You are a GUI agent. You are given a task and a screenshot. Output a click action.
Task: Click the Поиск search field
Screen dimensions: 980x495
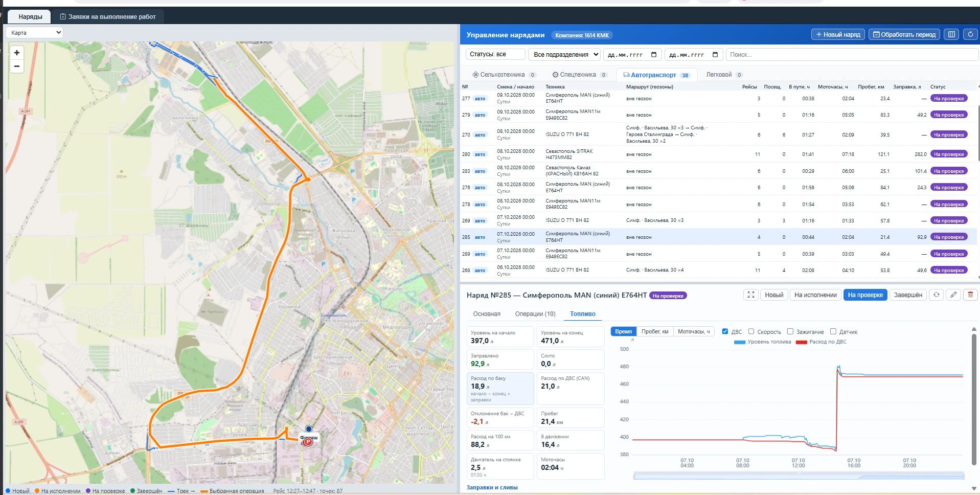click(852, 55)
